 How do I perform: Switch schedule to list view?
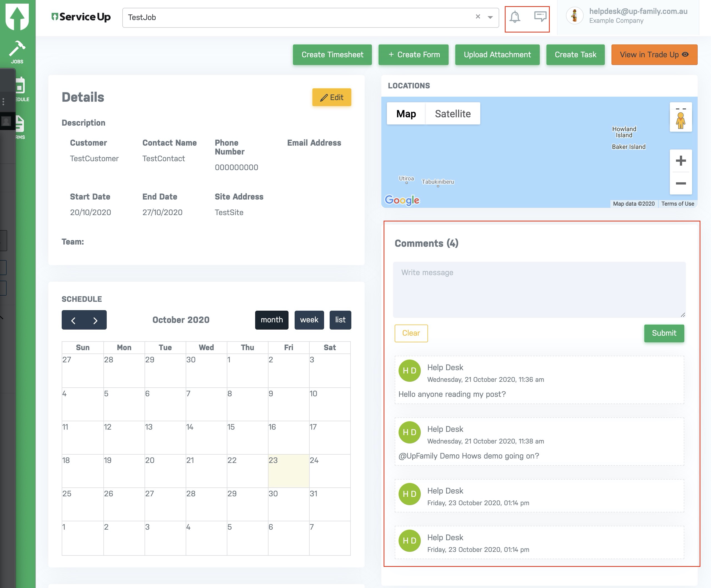(x=340, y=320)
